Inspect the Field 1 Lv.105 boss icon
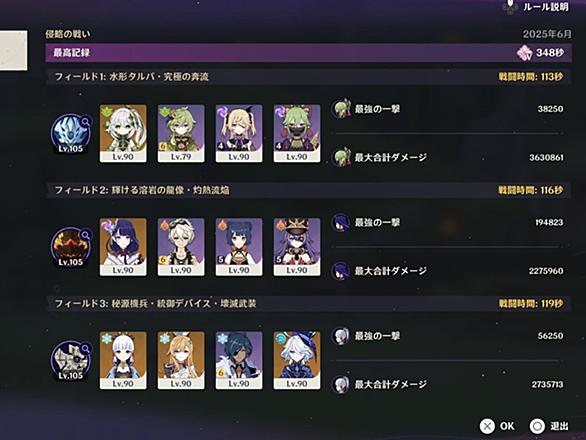The image size is (586, 440). click(x=71, y=133)
